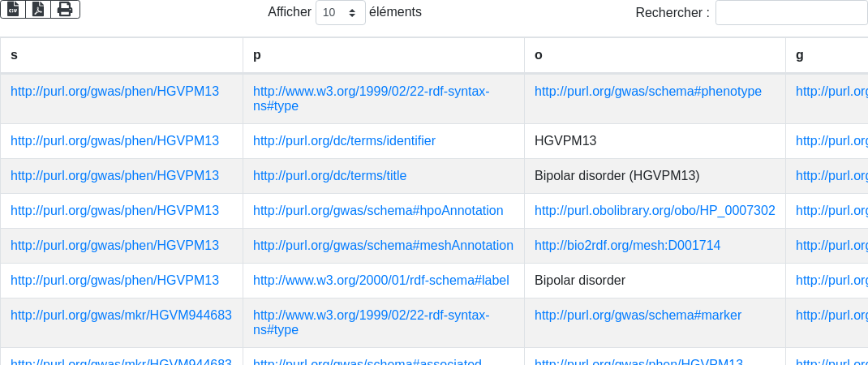Open the dc/terms/title predicate link

pos(329,175)
